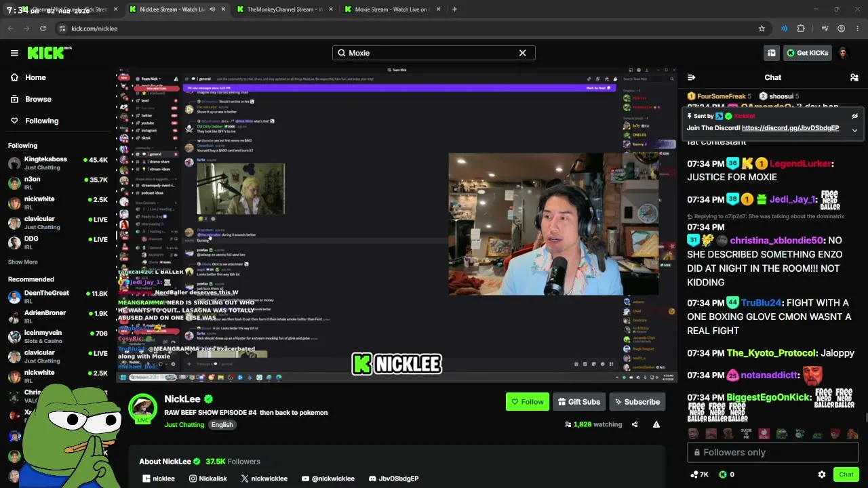Go back in browser history
The height and width of the screenshot is (488, 868).
(x=10, y=28)
